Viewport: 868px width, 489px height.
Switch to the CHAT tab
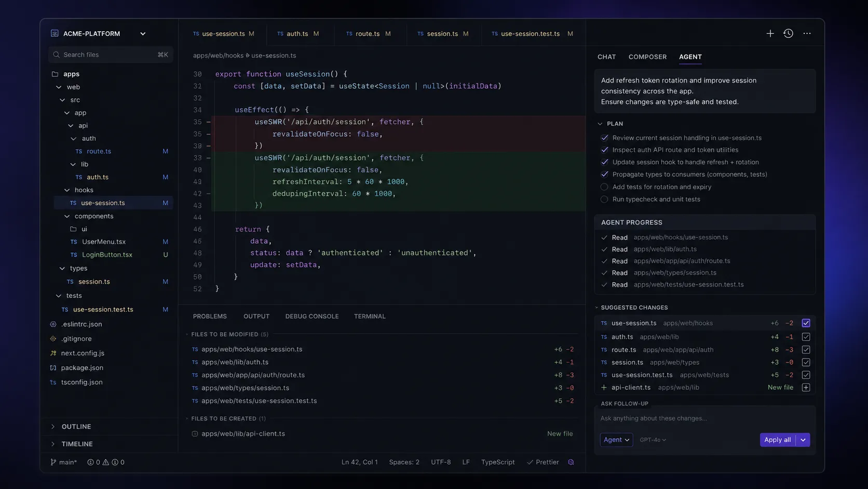(x=606, y=57)
